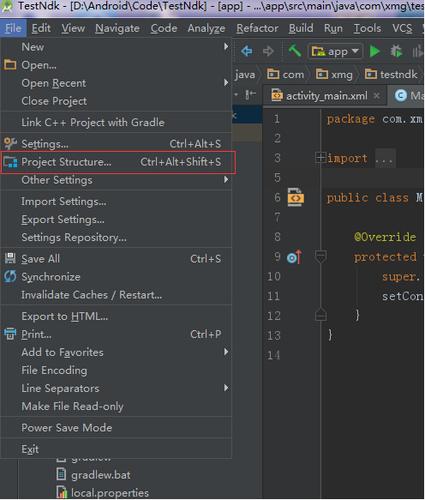Click the Print printer icon
The height and width of the screenshot is (500, 425).
(x=10, y=334)
